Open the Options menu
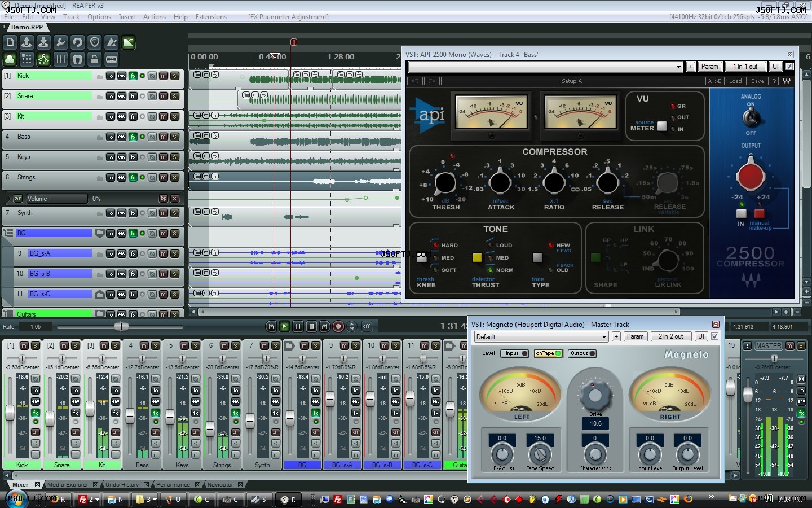The height and width of the screenshot is (508, 812). click(x=99, y=17)
